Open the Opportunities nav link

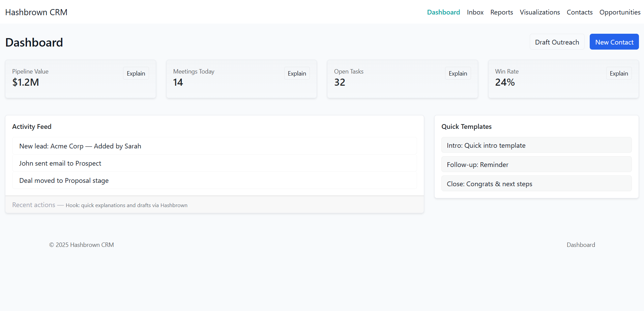620,12
